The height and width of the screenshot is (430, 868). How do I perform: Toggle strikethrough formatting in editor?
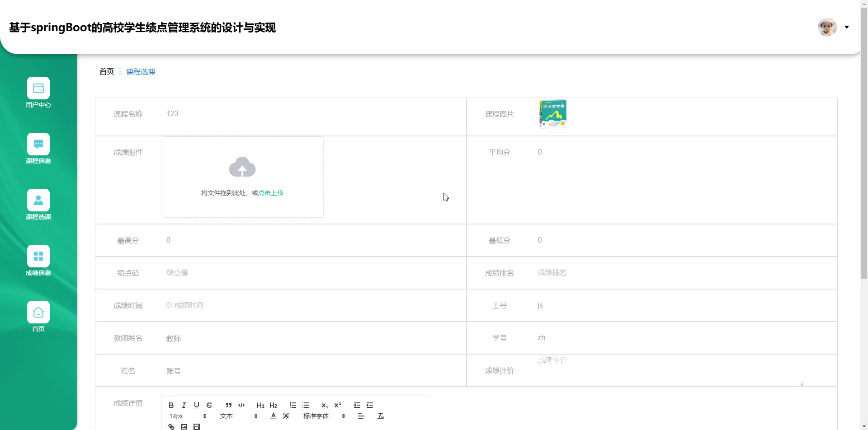[x=209, y=405]
